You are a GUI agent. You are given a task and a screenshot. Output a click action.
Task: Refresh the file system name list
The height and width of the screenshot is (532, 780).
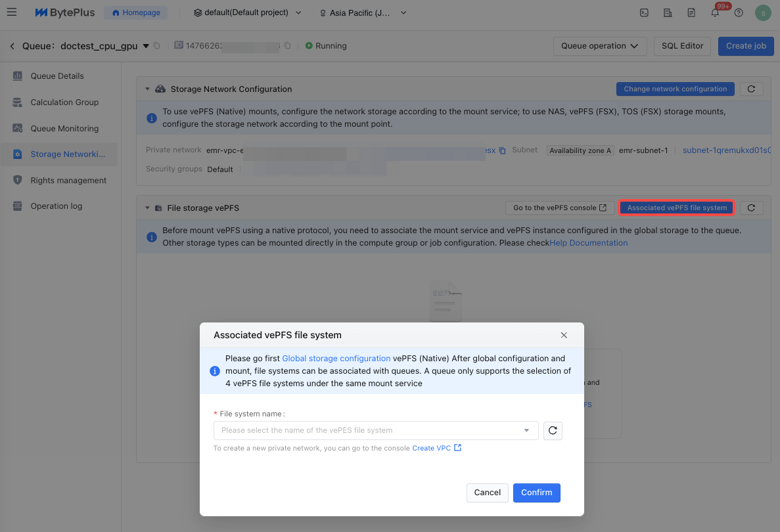[553, 431]
